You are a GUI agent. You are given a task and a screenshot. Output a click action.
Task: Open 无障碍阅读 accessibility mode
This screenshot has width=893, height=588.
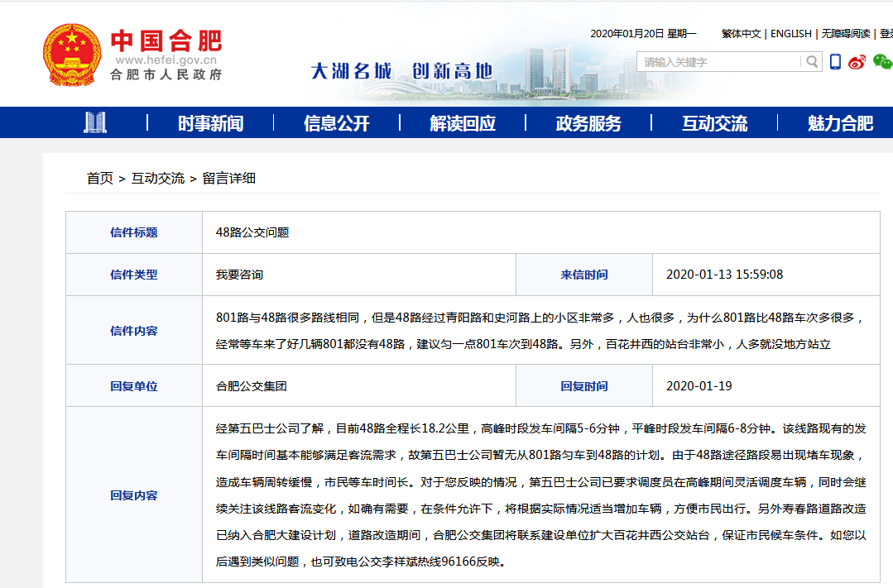[x=846, y=34]
